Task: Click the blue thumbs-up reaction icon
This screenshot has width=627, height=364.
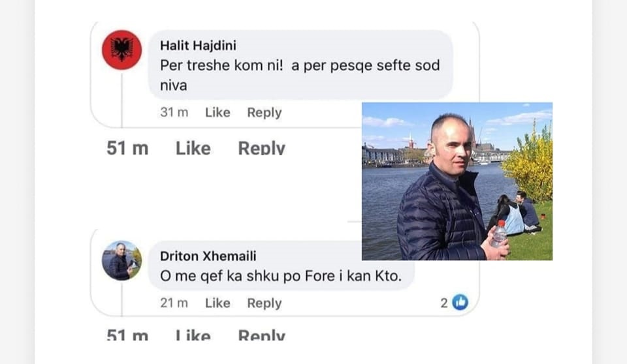Action: click(460, 303)
